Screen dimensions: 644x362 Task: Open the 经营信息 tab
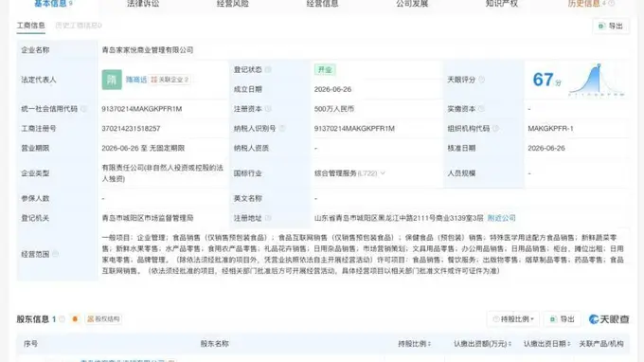point(322,4)
